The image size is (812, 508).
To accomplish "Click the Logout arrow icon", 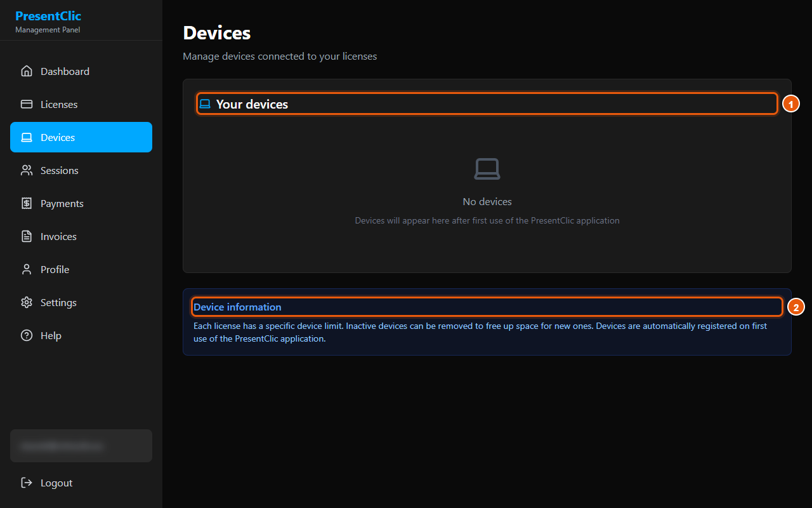I will tap(27, 483).
